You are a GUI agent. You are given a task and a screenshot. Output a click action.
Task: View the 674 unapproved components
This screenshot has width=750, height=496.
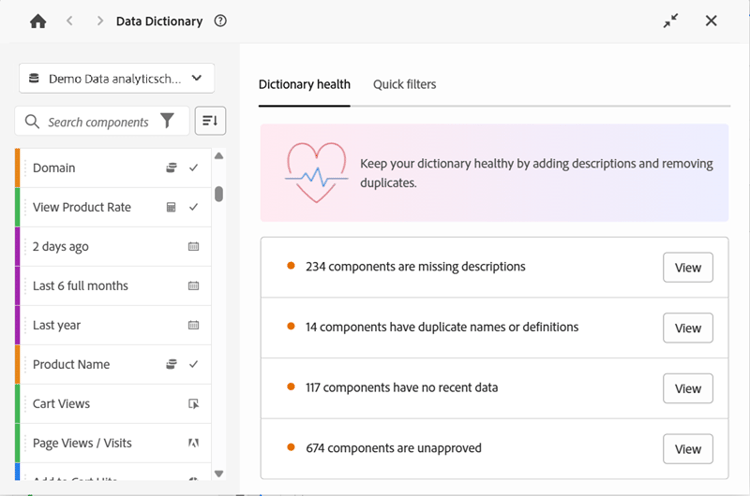point(688,449)
